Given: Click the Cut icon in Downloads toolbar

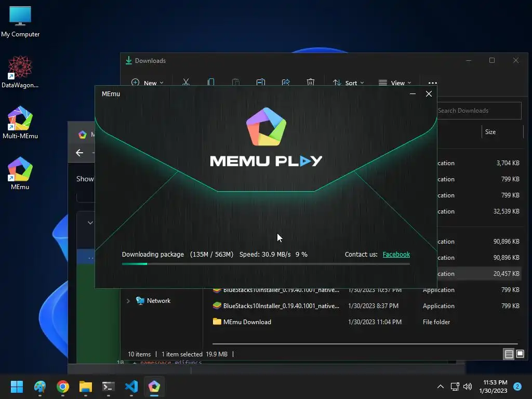Looking at the screenshot, I should 186,83.
